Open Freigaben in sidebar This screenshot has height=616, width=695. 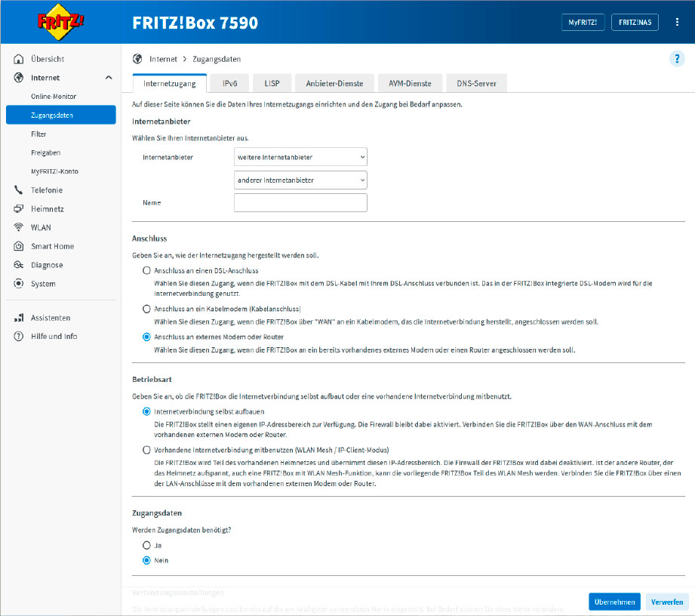pyautogui.click(x=45, y=152)
